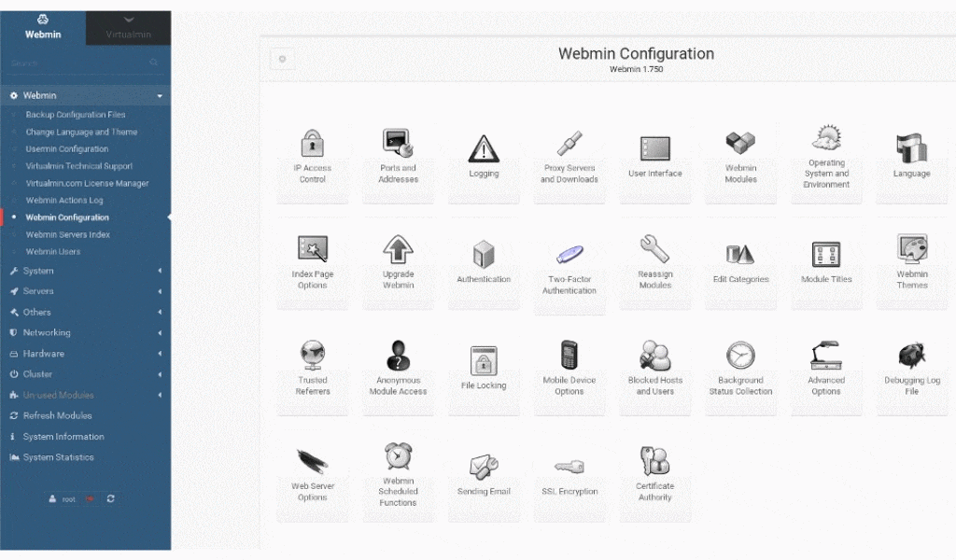Expand the System sidebar section
The width and height of the screenshot is (956, 560).
85,271
